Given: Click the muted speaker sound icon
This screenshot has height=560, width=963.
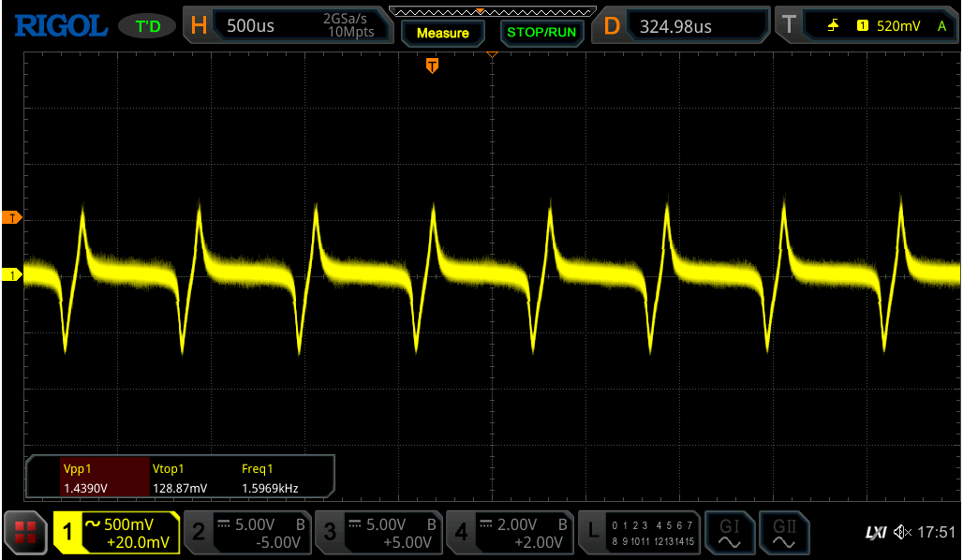Looking at the screenshot, I should [x=902, y=533].
